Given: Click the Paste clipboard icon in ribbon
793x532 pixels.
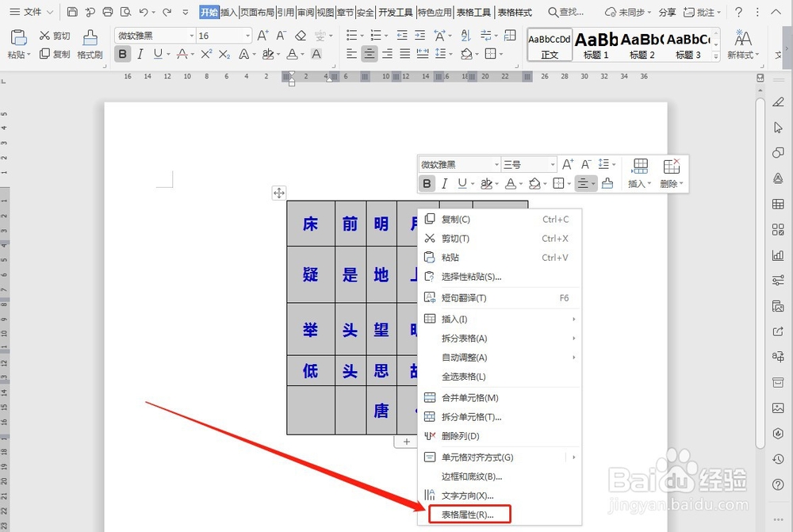Looking at the screenshot, I should click(x=19, y=38).
